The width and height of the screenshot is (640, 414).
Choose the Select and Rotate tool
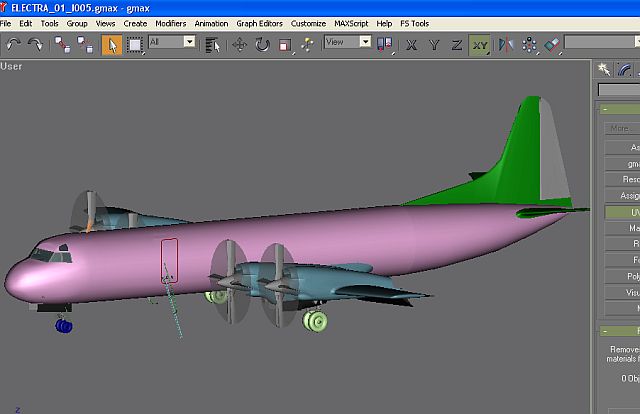[262, 44]
